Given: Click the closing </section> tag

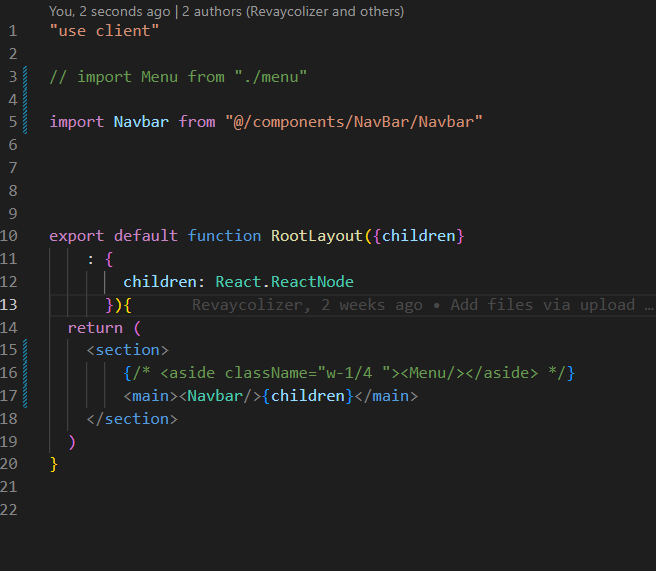Looking at the screenshot, I should point(132,419).
